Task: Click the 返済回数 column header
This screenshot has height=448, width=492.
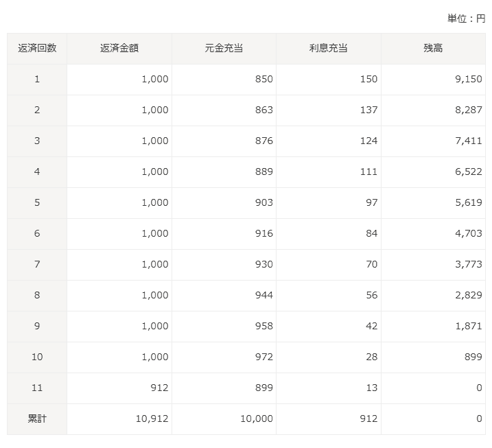Action: click(37, 48)
